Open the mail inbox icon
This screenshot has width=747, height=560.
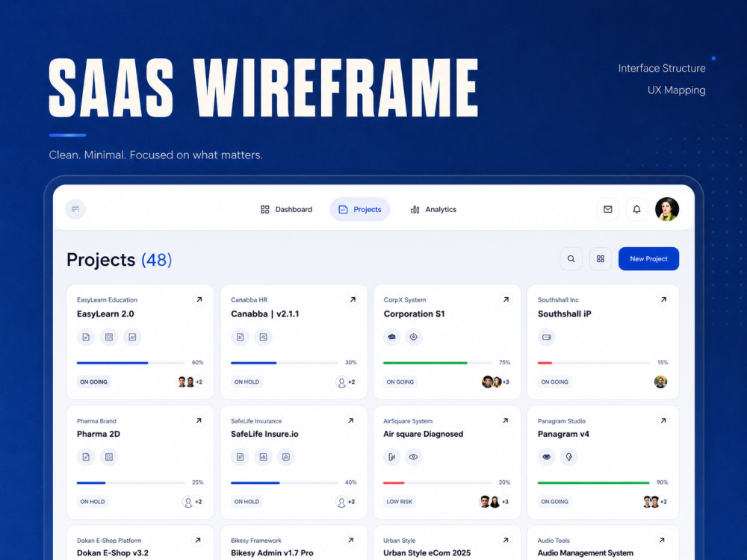pos(608,209)
